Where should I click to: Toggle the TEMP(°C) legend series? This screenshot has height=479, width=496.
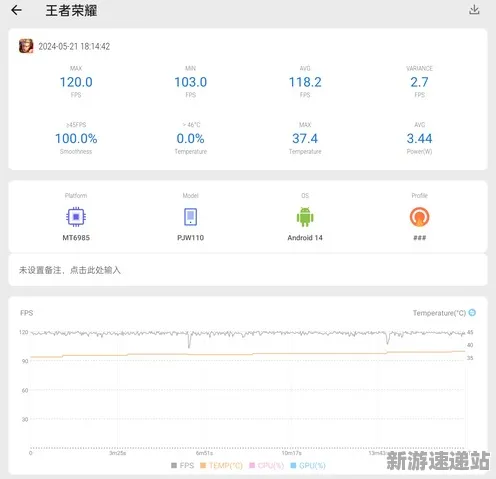point(221,465)
